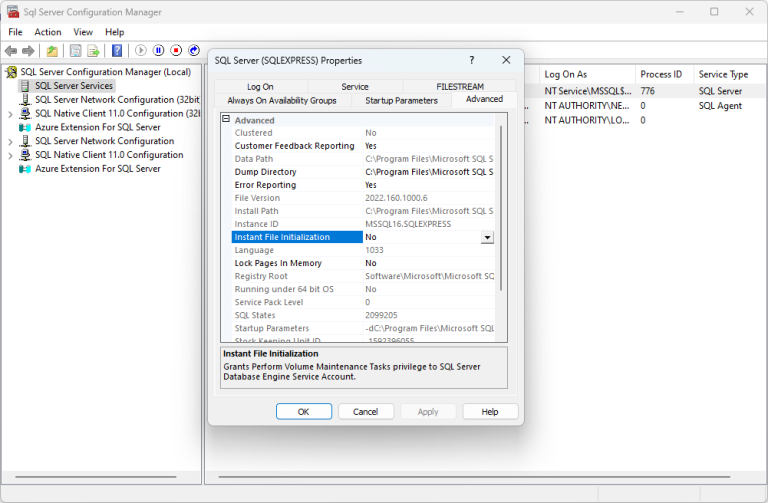Select the NT AUTHORITY\NE... row entry
Screen dimensions: 768x503
tap(587, 106)
